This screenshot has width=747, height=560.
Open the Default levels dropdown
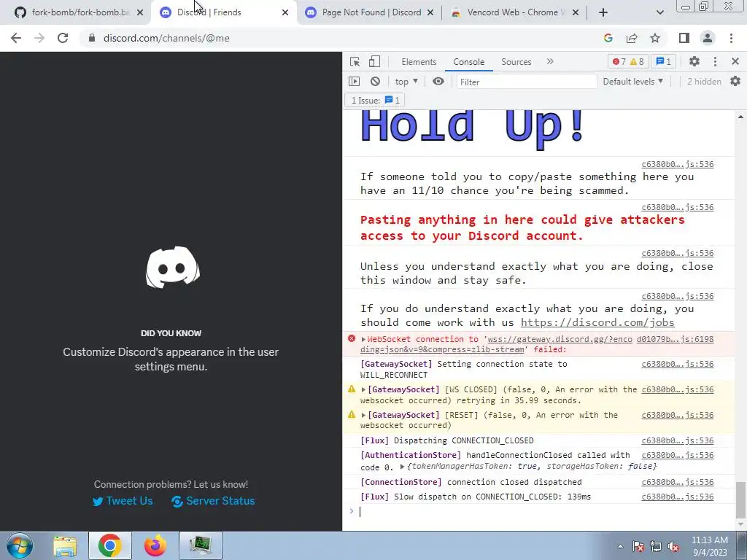(632, 82)
